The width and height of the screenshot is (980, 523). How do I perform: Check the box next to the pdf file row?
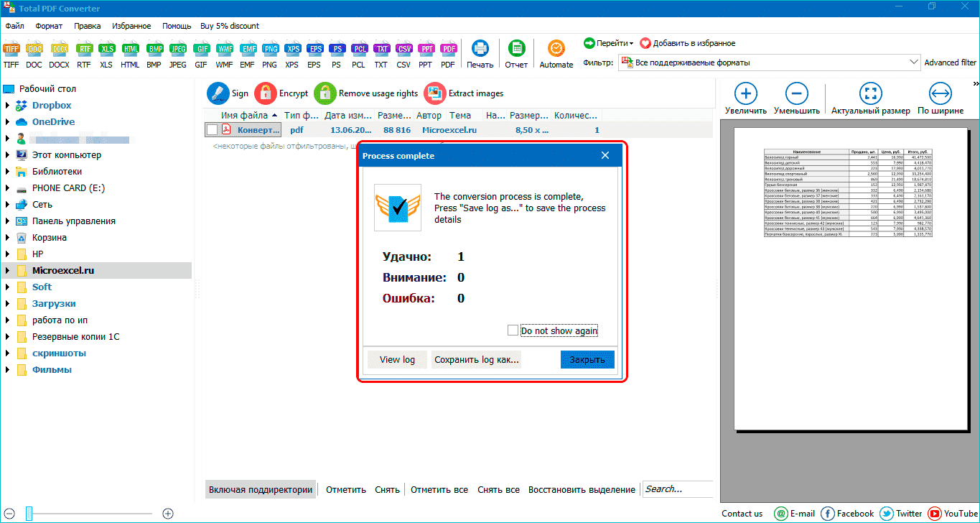point(212,130)
